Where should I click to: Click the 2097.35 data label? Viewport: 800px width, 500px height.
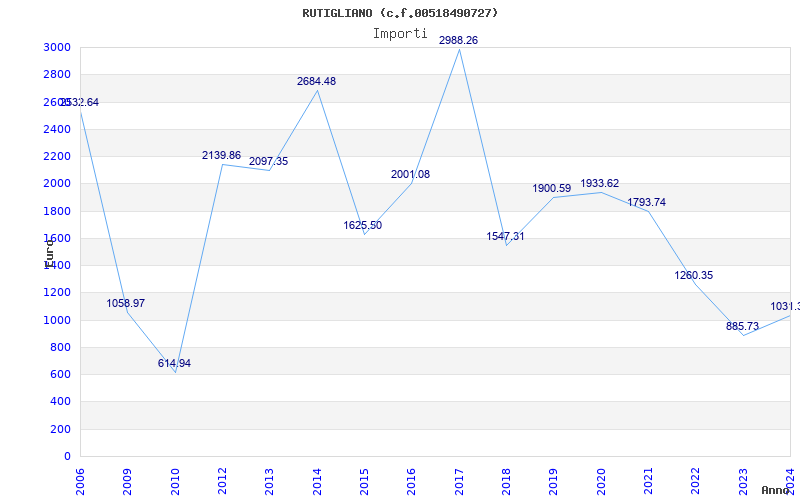(268, 161)
